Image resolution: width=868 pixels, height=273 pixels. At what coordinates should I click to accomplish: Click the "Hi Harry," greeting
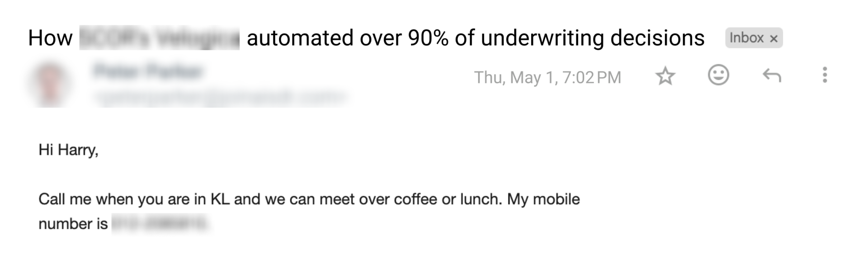68,150
